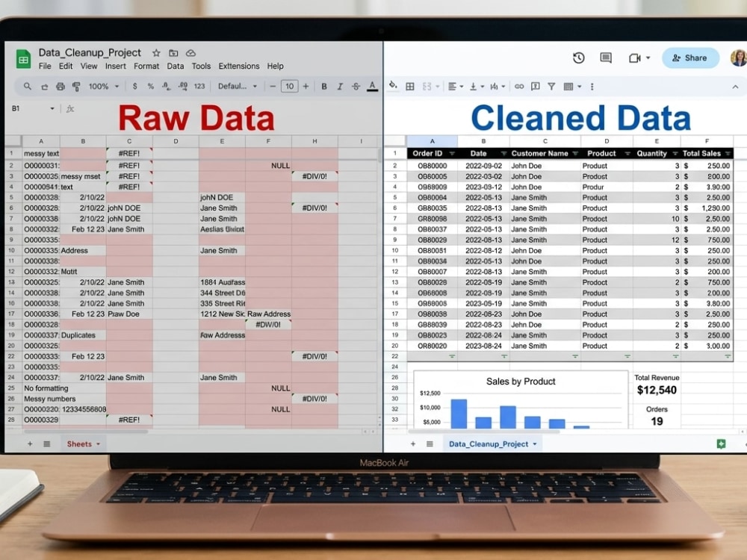The height and width of the screenshot is (560, 747).
Task: Click the video meeting camera icon
Action: 634,58
